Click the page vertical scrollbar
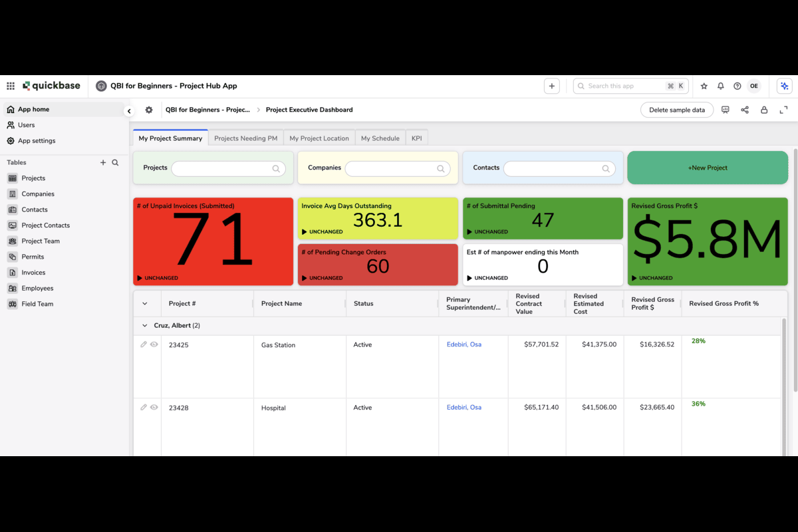The height and width of the screenshot is (532, 798). 794,269
